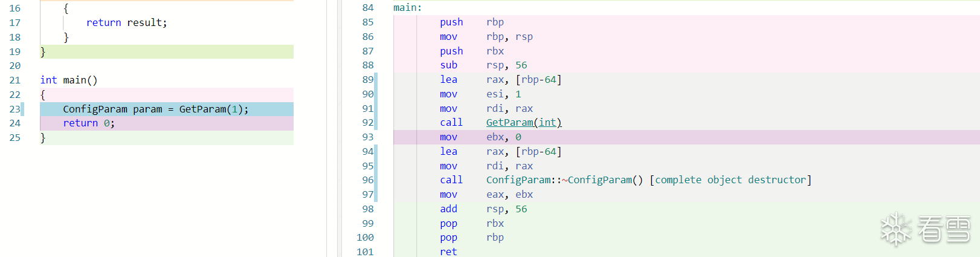
Task: Click the ConfigParam destructor call text
Action: pyautogui.click(x=648, y=180)
